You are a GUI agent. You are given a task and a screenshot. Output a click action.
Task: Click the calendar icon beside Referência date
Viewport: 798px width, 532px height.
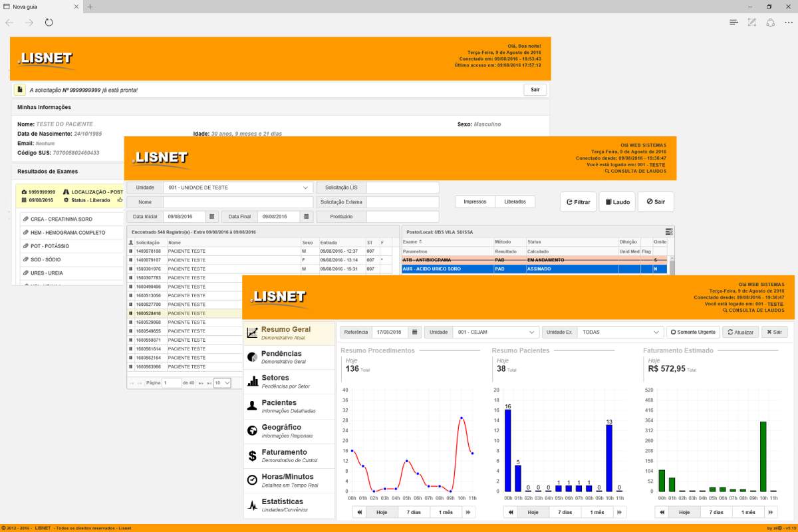click(x=414, y=332)
